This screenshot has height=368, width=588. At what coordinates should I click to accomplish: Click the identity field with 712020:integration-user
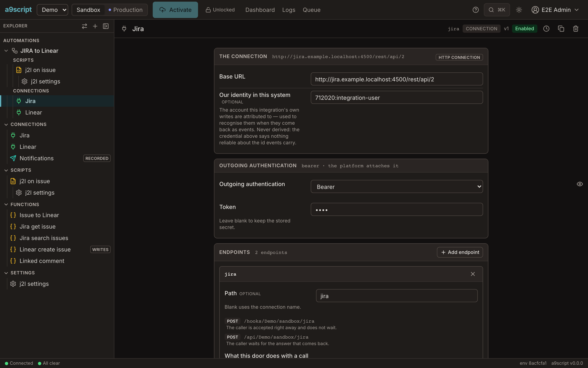point(396,97)
